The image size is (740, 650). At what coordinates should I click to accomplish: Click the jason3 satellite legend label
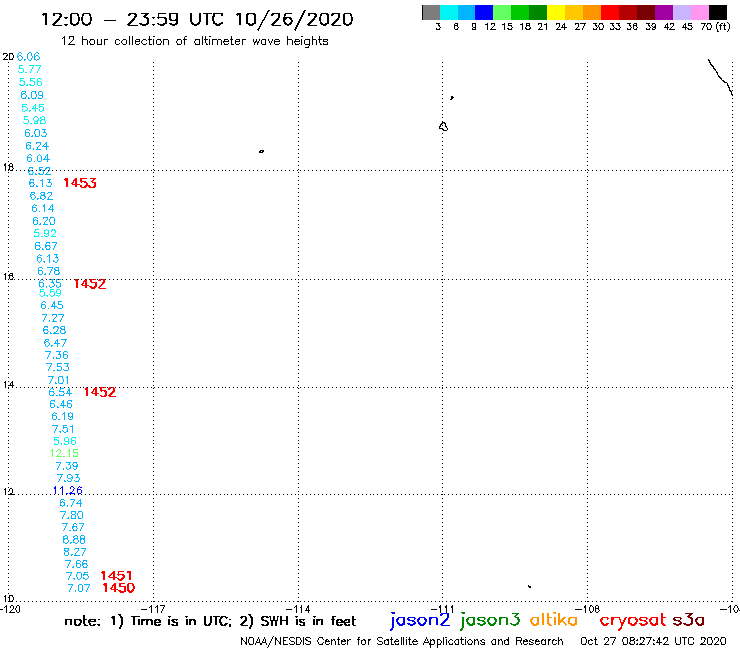(x=490, y=621)
